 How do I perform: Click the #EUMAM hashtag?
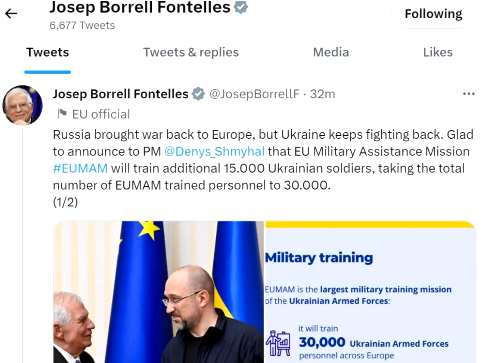80,168
